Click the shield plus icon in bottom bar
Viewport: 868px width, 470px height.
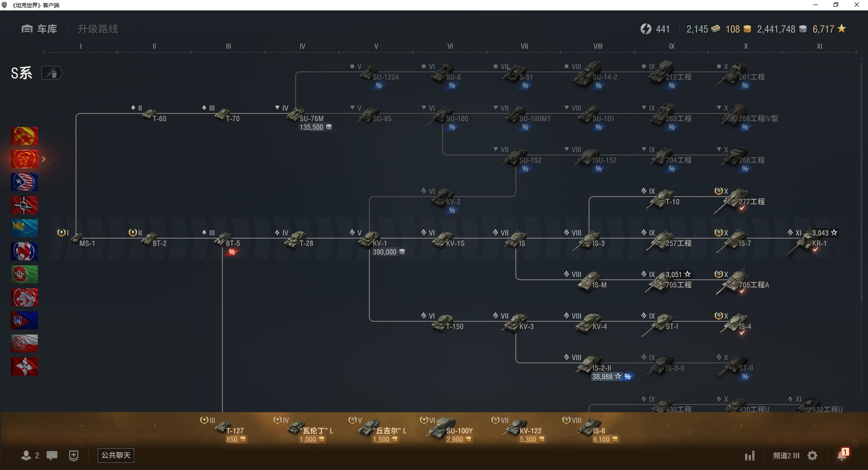pos(74,456)
